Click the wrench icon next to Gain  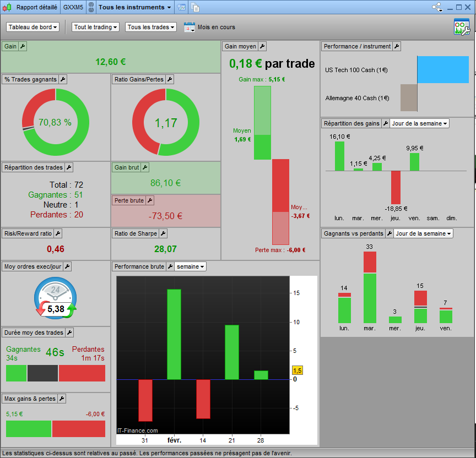click(23, 46)
